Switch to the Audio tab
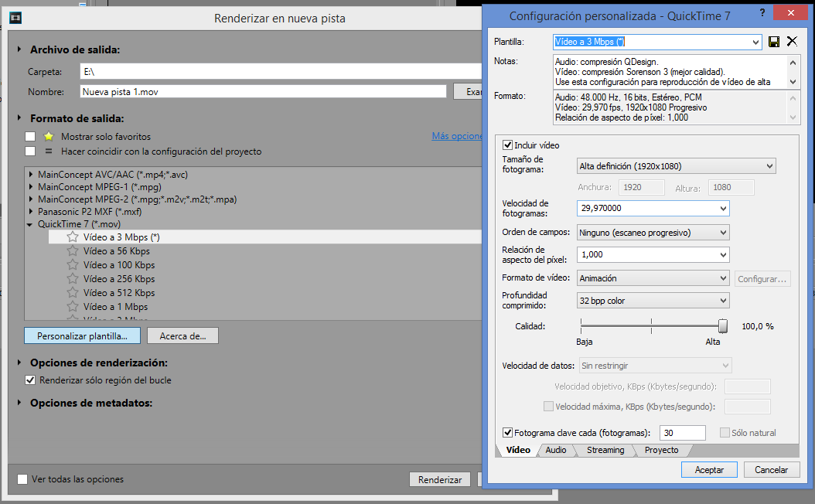The image size is (815, 504). click(x=555, y=450)
